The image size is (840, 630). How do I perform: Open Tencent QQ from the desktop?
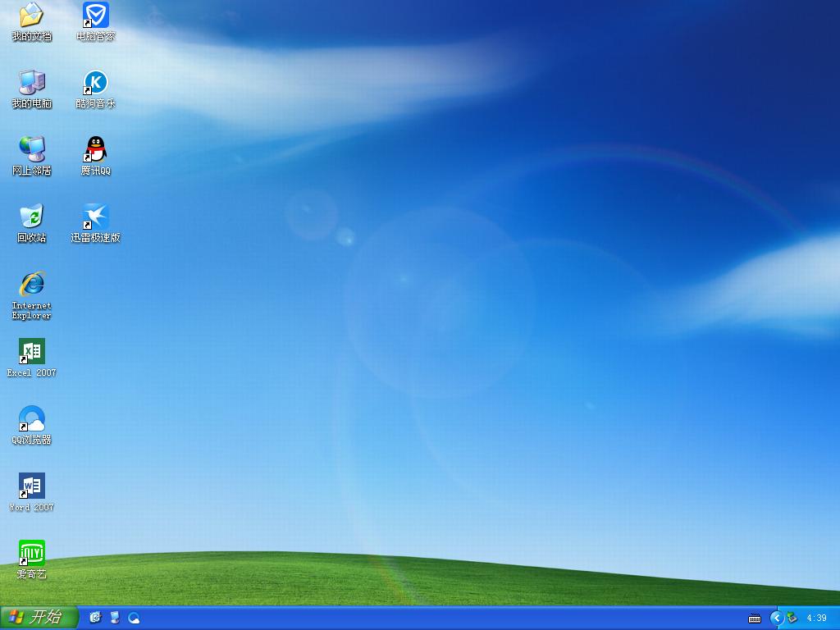(x=94, y=153)
